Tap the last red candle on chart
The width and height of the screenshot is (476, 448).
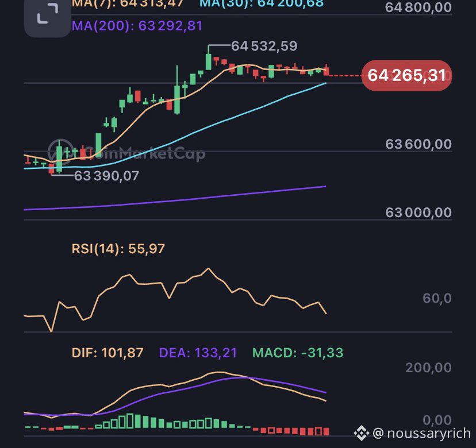click(327, 71)
